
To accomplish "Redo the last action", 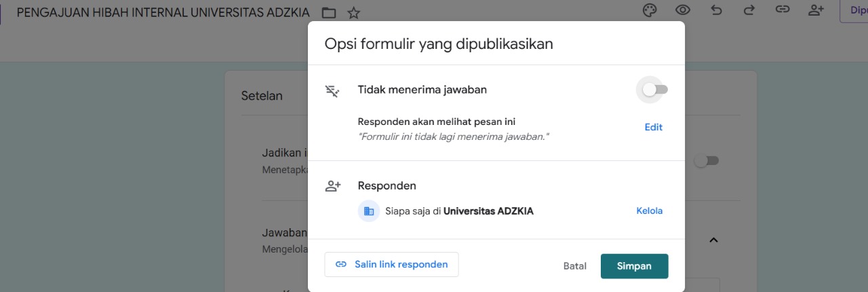I will coord(749,10).
